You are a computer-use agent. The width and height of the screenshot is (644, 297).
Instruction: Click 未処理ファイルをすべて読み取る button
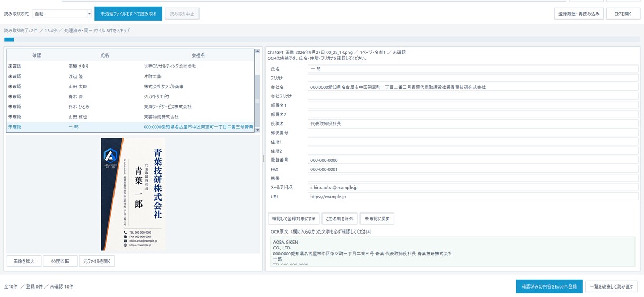[128, 14]
